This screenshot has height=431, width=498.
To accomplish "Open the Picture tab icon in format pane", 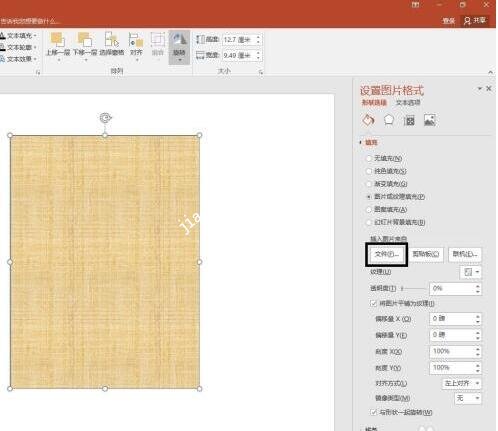I will pyautogui.click(x=429, y=120).
